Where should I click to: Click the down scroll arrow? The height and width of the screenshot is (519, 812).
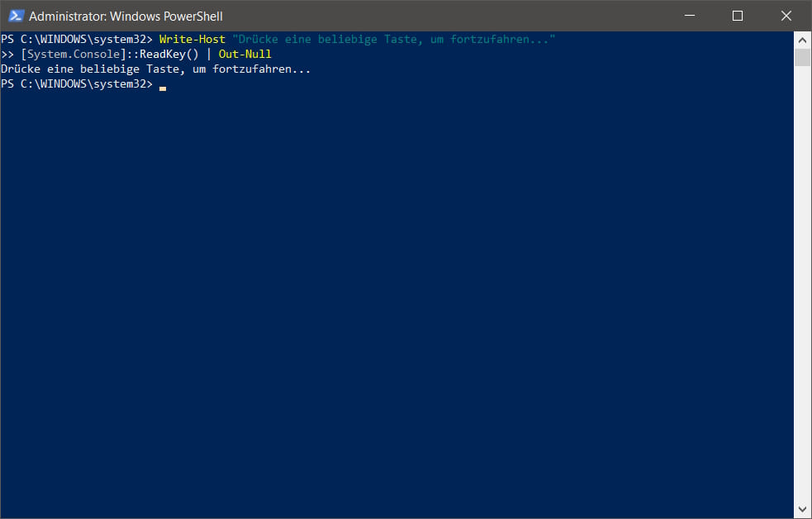[801, 509]
